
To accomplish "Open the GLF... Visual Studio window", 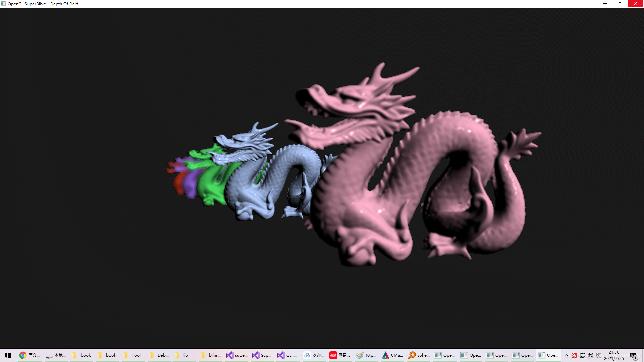I will pos(287,355).
